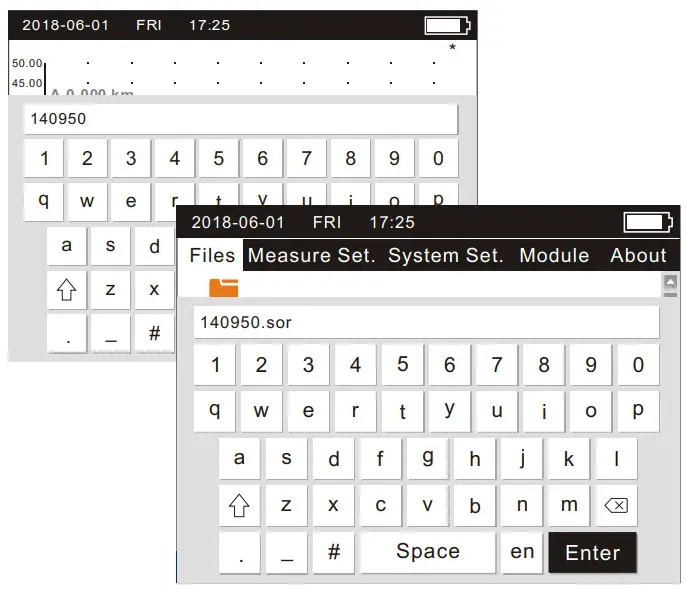Viewport: 687px width, 592px height.
Task: Tap letter g on front keyboard
Action: point(428,458)
